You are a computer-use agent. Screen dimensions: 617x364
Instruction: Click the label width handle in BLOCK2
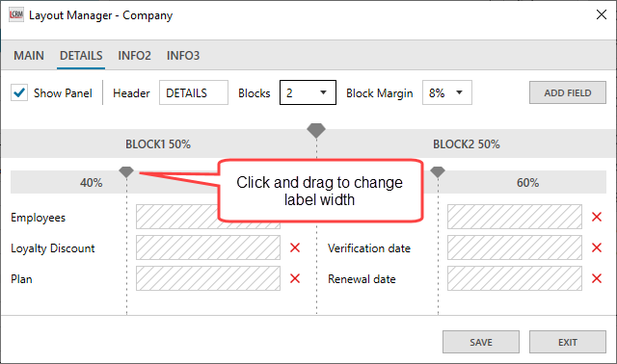[438, 171]
